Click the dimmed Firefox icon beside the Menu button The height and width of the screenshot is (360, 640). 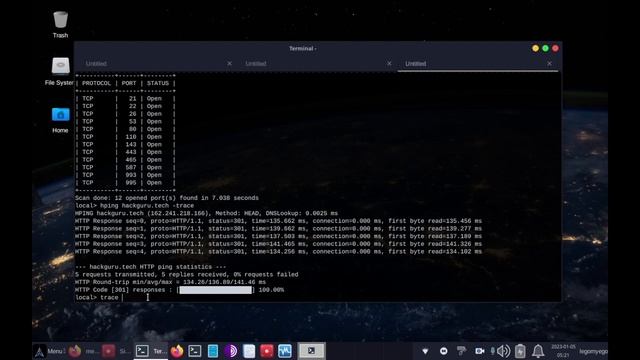[75, 351]
